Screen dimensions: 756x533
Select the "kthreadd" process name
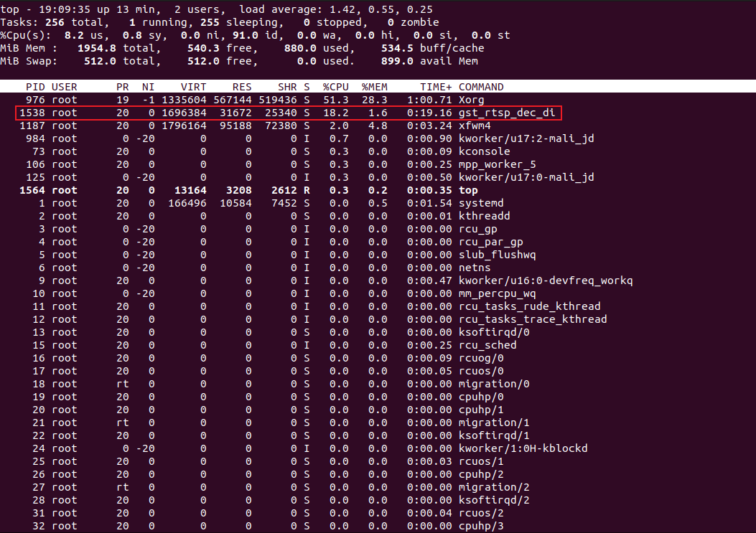(484, 216)
